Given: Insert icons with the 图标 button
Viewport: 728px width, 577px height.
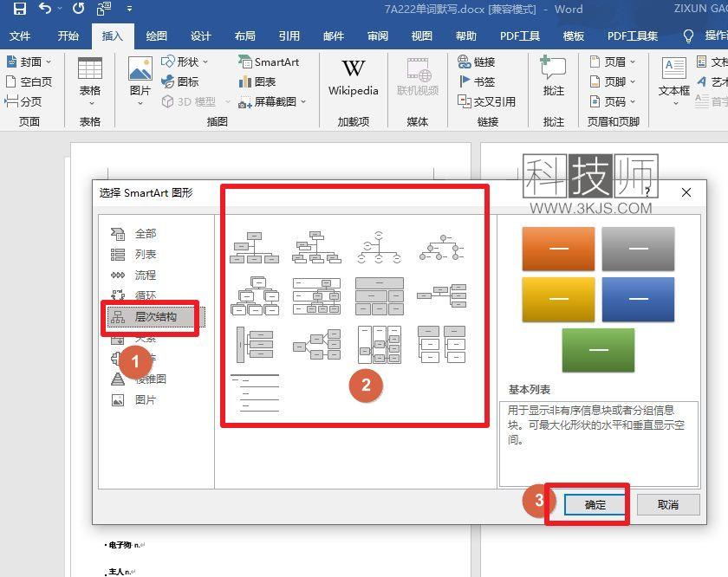Looking at the screenshot, I should [x=179, y=81].
